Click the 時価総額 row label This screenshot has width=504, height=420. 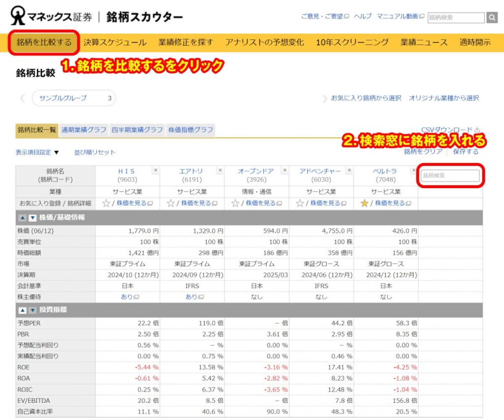tap(29, 253)
